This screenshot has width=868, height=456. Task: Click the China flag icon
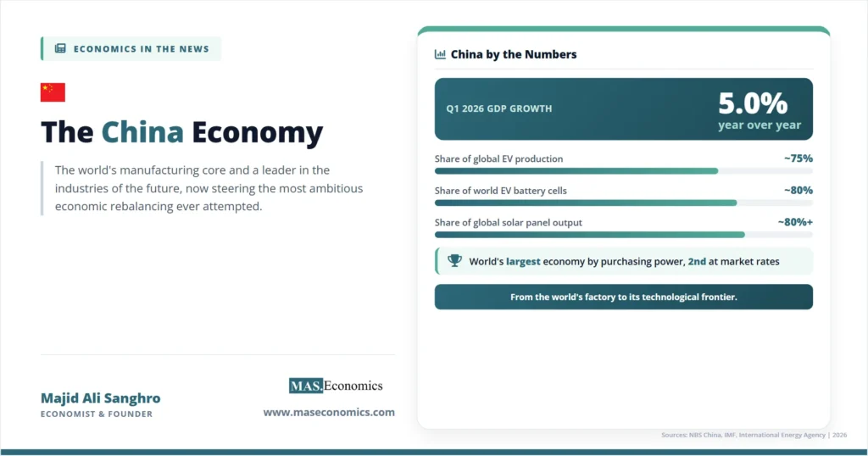pyautogui.click(x=53, y=92)
